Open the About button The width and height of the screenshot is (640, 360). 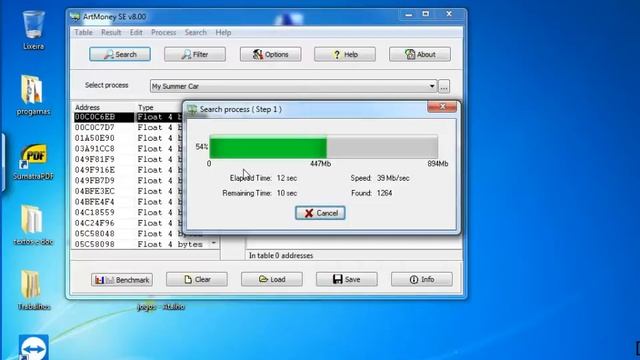click(420, 54)
